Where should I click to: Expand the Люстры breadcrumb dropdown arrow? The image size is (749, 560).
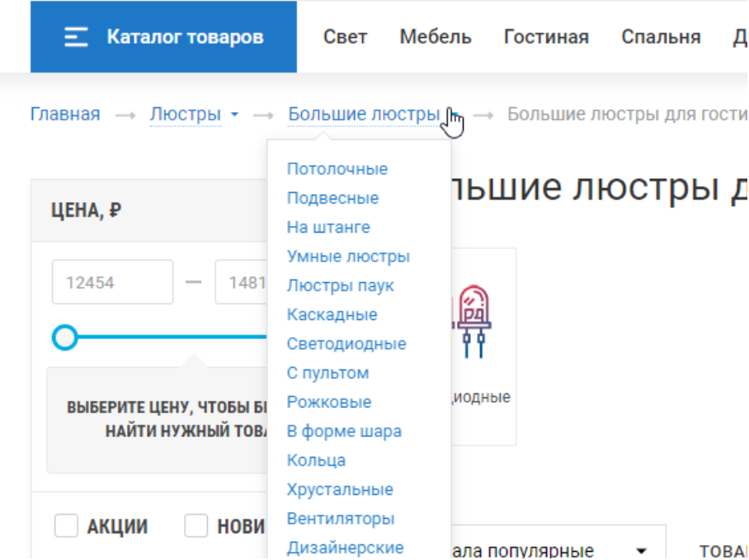[235, 115]
